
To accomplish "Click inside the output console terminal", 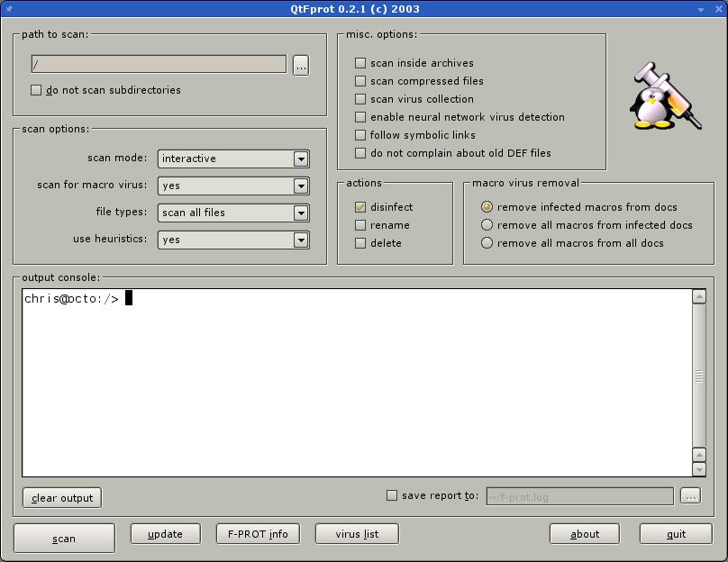I will click(x=357, y=383).
